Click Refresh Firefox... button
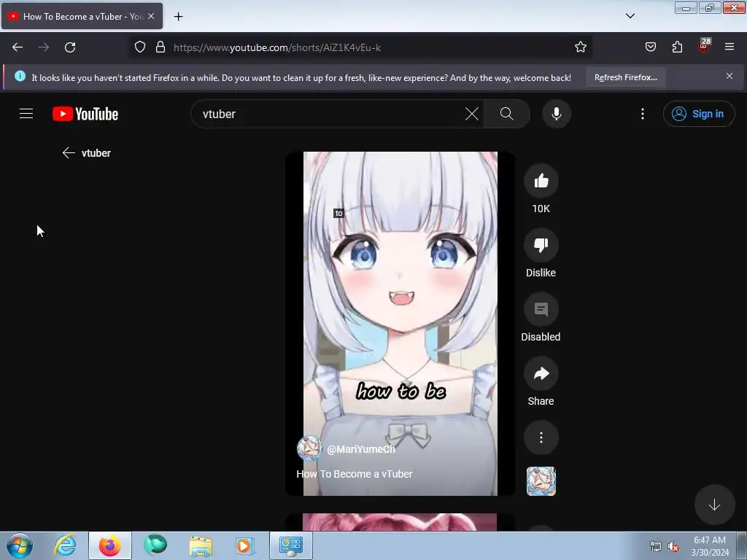 click(x=625, y=77)
